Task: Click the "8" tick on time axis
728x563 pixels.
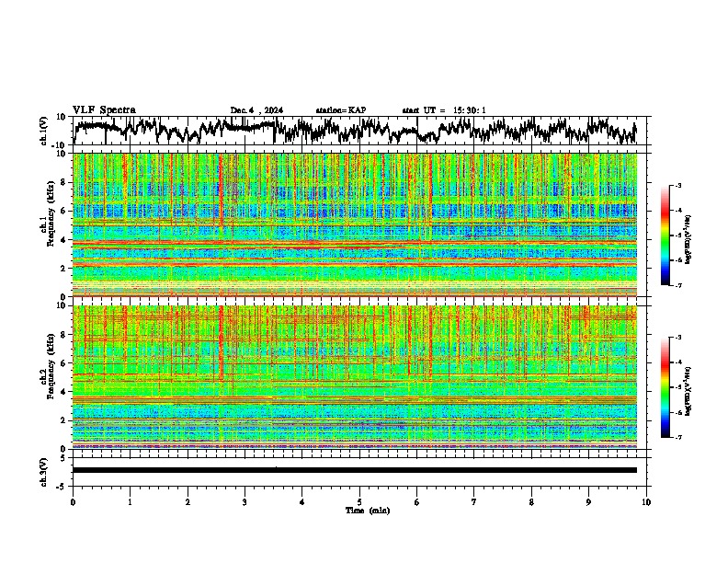Action: [x=531, y=502]
